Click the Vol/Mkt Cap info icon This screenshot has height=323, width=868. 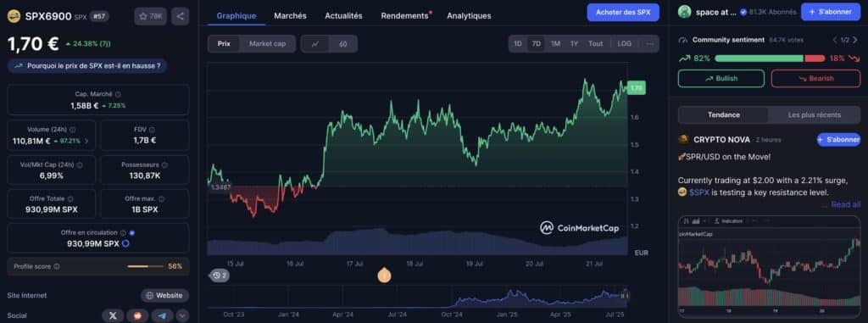[x=79, y=165]
